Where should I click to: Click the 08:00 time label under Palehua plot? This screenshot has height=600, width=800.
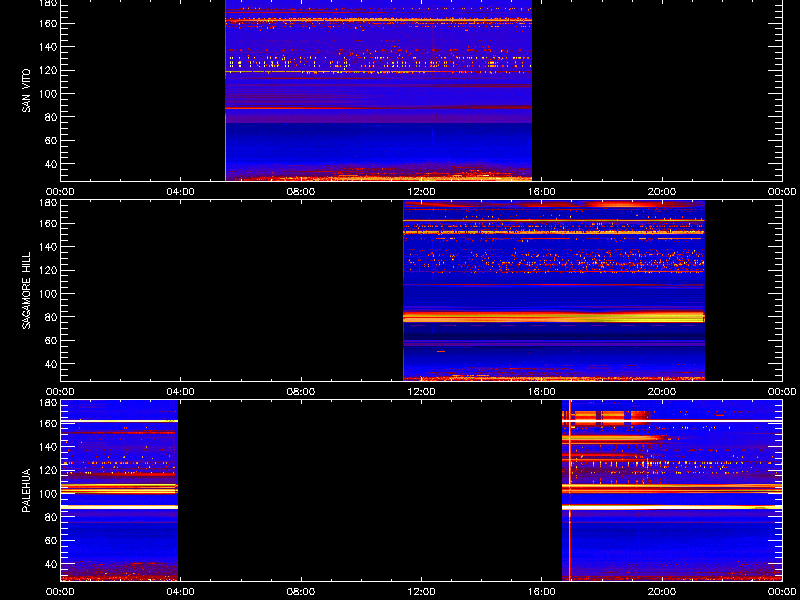coord(301,592)
